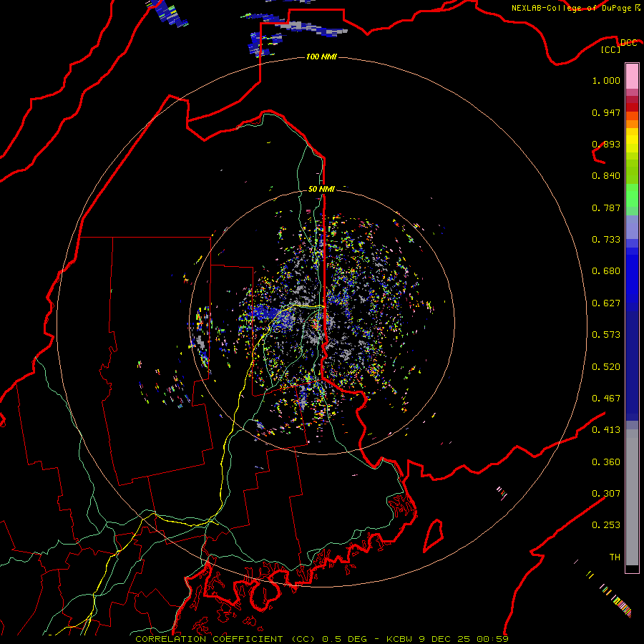The width and height of the screenshot is (644, 644).
Task: Pick the dark navy color bar segment
Action: coord(632,366)
